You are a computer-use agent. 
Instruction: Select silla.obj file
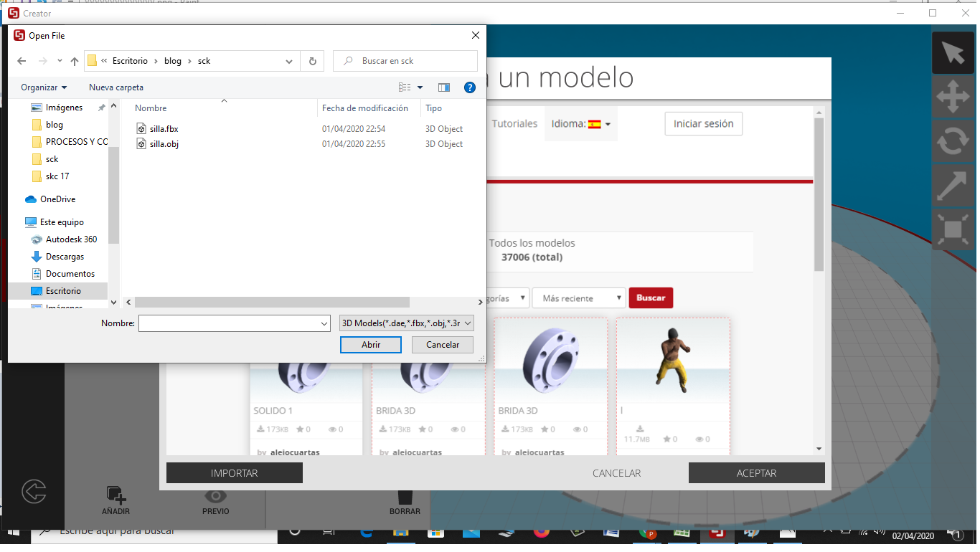(x=164, y=144)
